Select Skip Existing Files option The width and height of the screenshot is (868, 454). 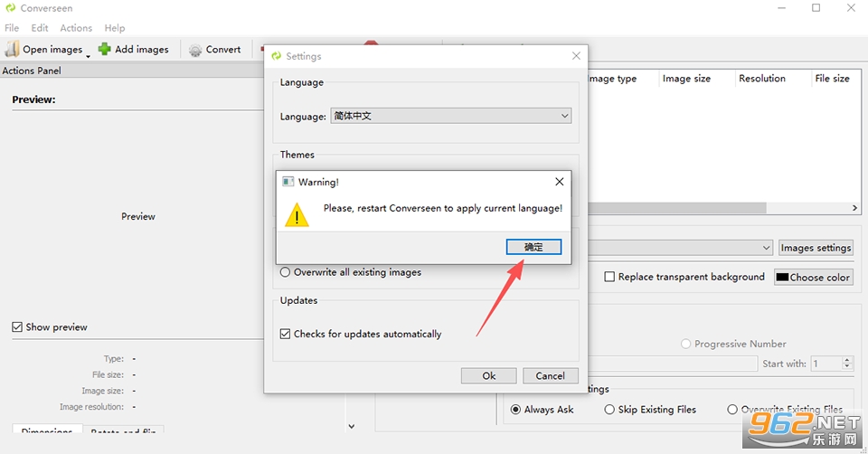click(x=609, y=410)
